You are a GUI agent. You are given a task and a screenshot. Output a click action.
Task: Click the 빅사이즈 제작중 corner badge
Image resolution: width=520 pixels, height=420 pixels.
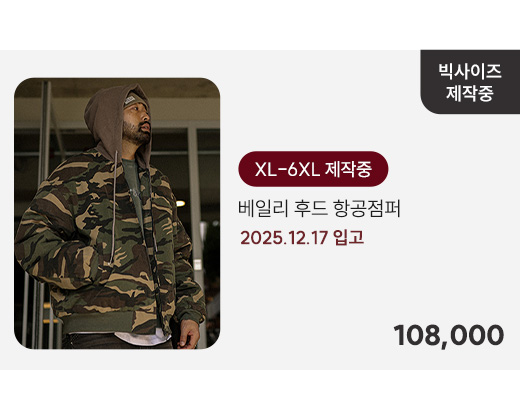point(470,82)
